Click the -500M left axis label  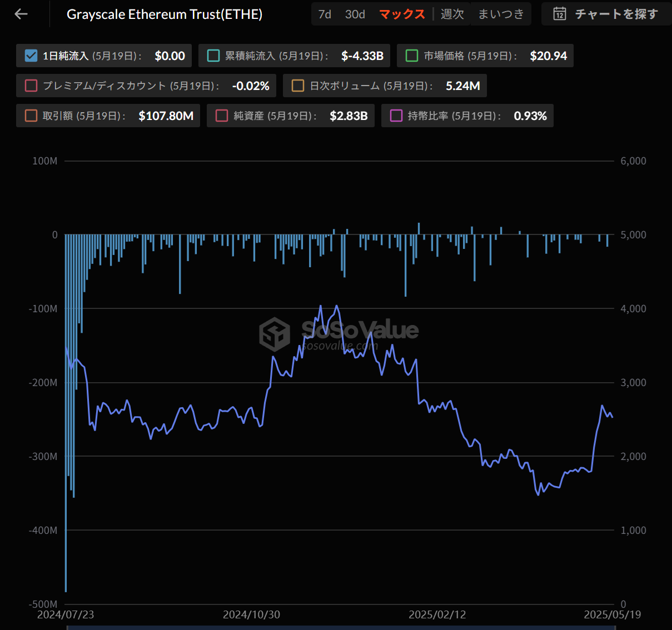[x=43, y=604]
